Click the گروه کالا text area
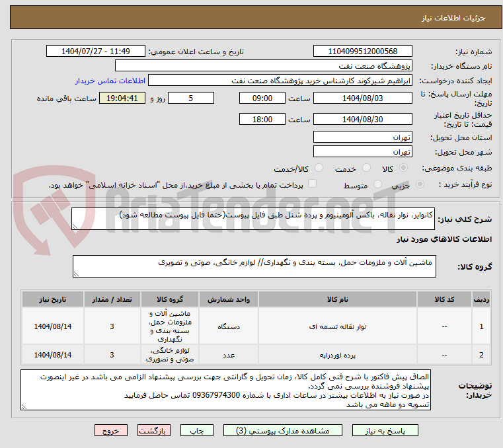 click(x=254, y=266)
